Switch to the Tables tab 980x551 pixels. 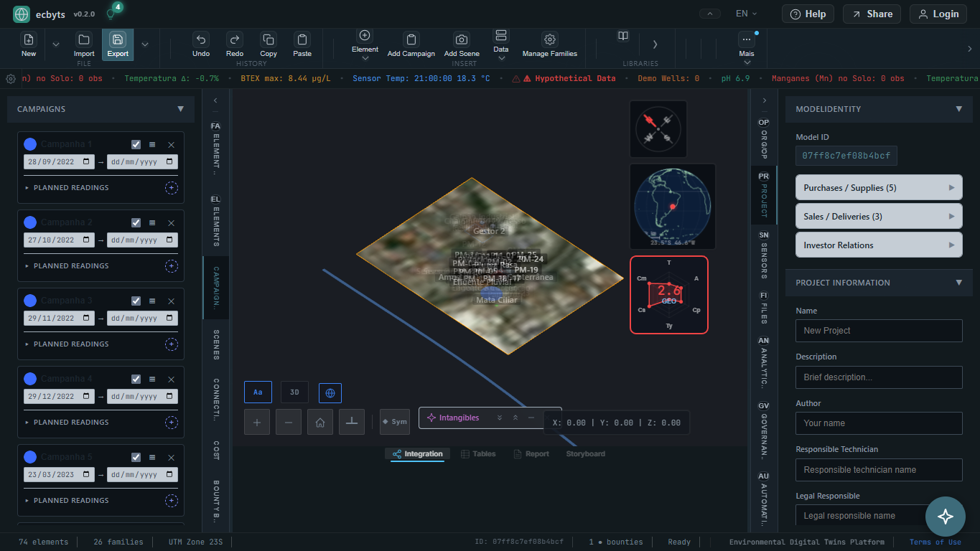point(478,454)
